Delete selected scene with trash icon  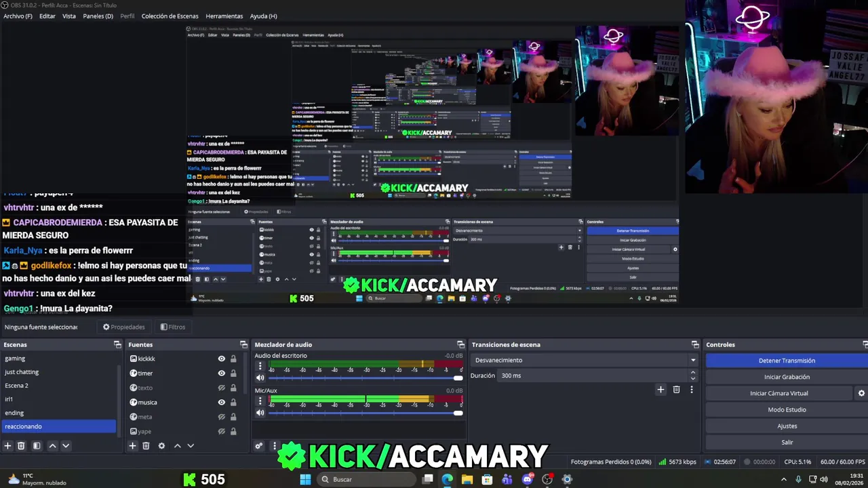pyautogui.click(x=21, y=445)
